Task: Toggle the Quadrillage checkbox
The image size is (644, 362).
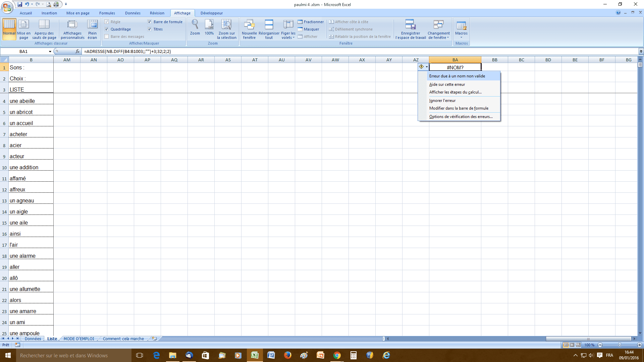Action: point(107,29)
